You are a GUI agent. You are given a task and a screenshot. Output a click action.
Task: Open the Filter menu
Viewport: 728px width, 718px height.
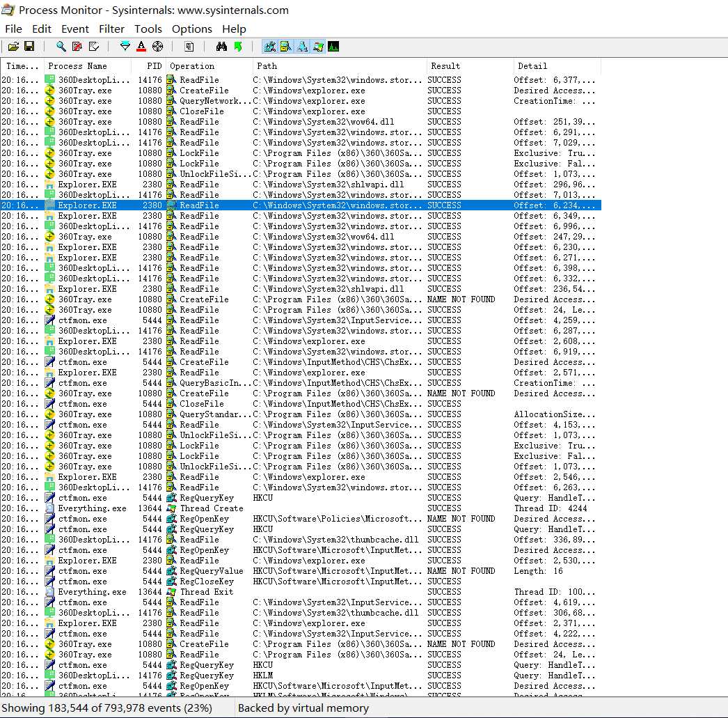(x=111, y=29)
